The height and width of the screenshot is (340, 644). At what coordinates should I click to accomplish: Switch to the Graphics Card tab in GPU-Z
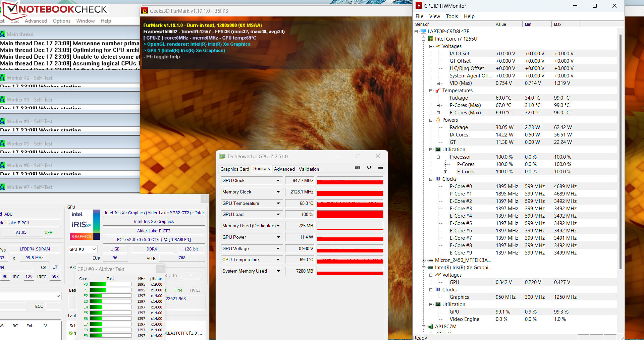point(234,169)
